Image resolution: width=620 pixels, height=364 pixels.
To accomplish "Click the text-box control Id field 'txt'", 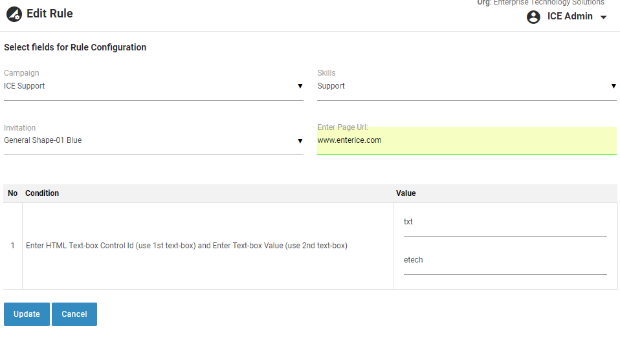I will tap(505, 222).
